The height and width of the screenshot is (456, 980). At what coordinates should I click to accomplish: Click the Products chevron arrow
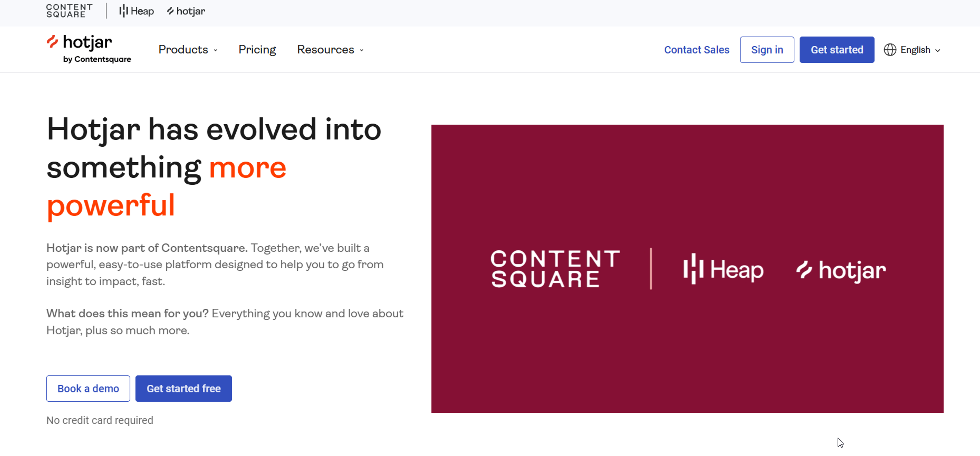click(x=216, y=50)
